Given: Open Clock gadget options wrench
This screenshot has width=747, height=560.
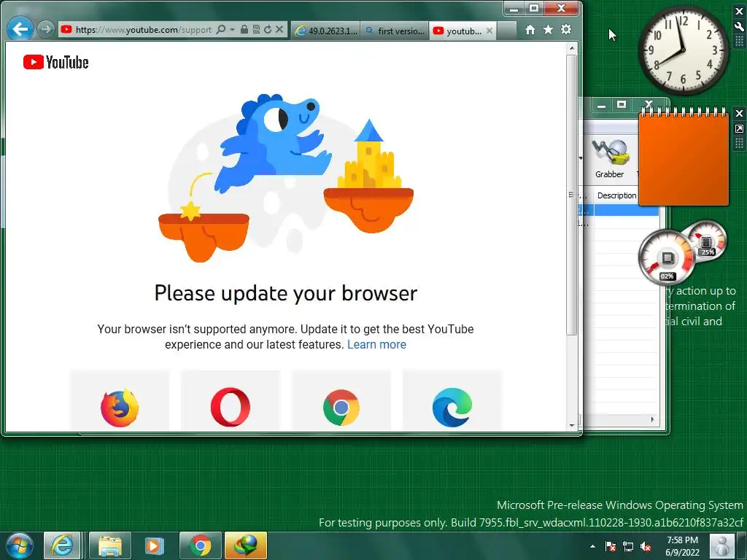Looking at the screenshot, I should point(740,26).
